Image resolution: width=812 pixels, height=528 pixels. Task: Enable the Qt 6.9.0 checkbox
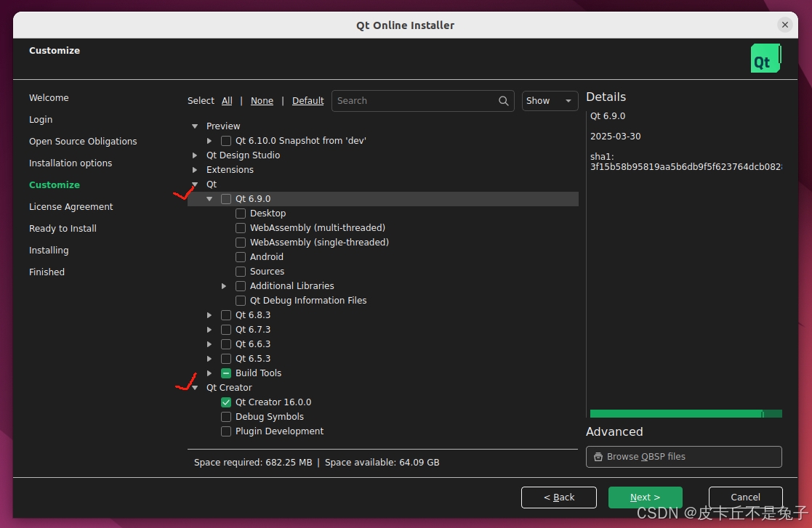pyautogui.click(x=226, y=198)
